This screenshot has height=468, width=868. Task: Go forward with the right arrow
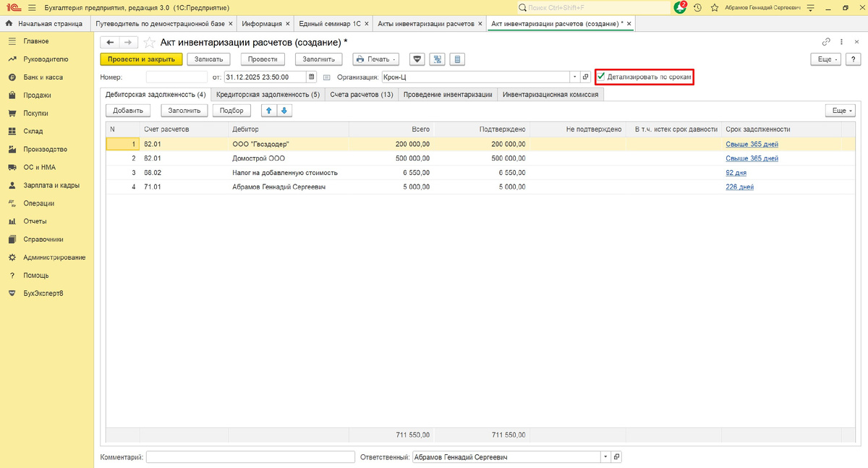[x=127, y=43]
